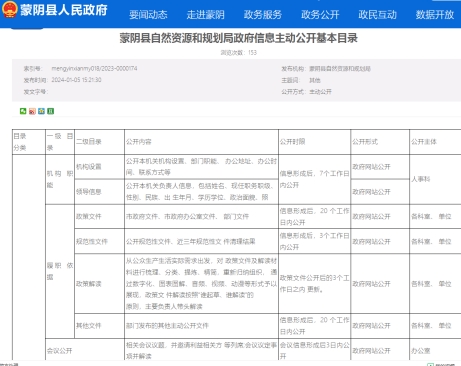Click the 会议公开 row cell
The image size is (461, 366).
click(85, 350)
